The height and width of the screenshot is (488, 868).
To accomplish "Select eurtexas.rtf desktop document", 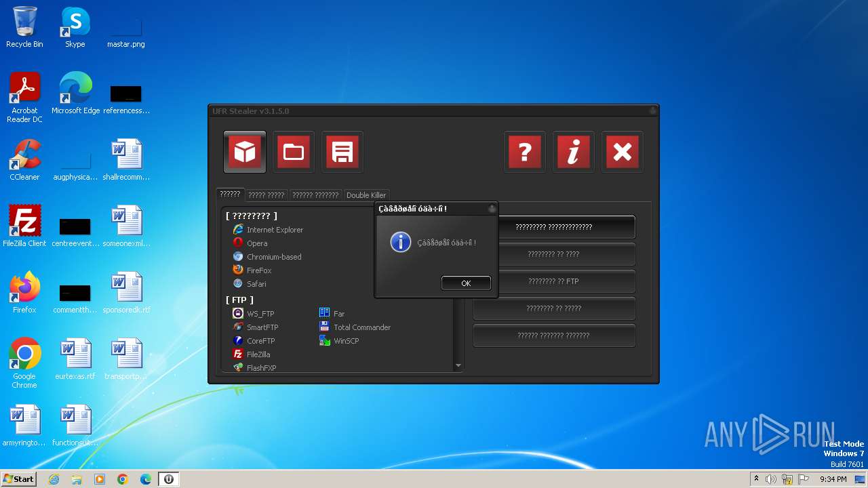I will 75,359.
